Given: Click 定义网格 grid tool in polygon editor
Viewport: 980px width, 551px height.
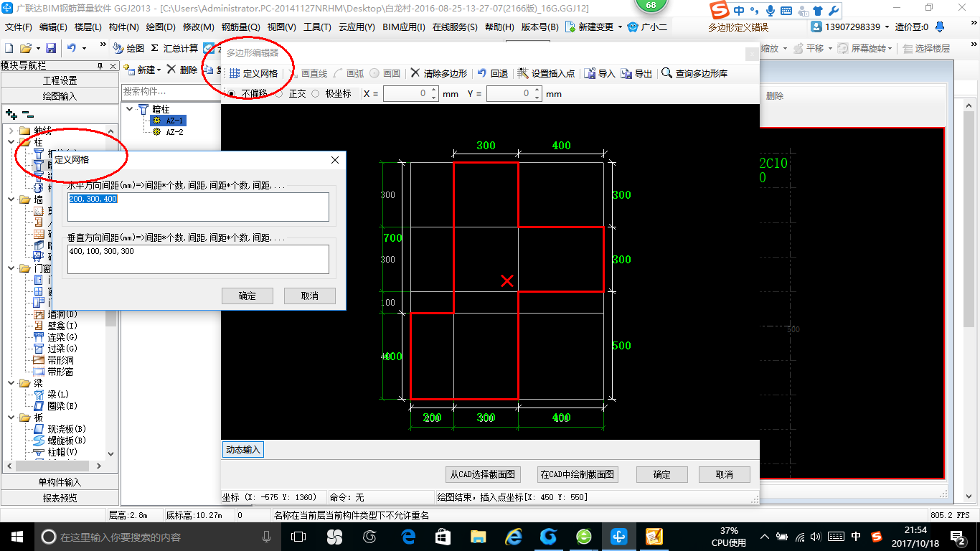Looking at the screenshot, I should coord(253,73).
